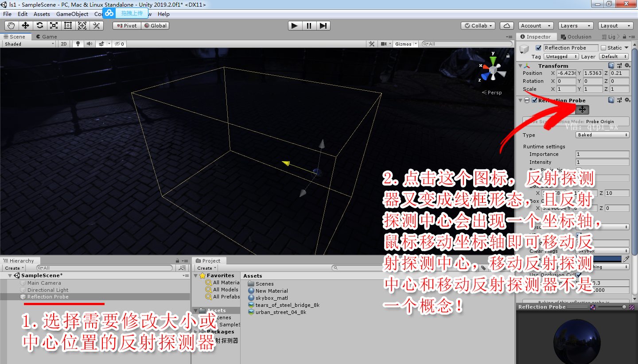
Task: Select Main Camera in Hierarchy
Action: [x=44, y=283]
